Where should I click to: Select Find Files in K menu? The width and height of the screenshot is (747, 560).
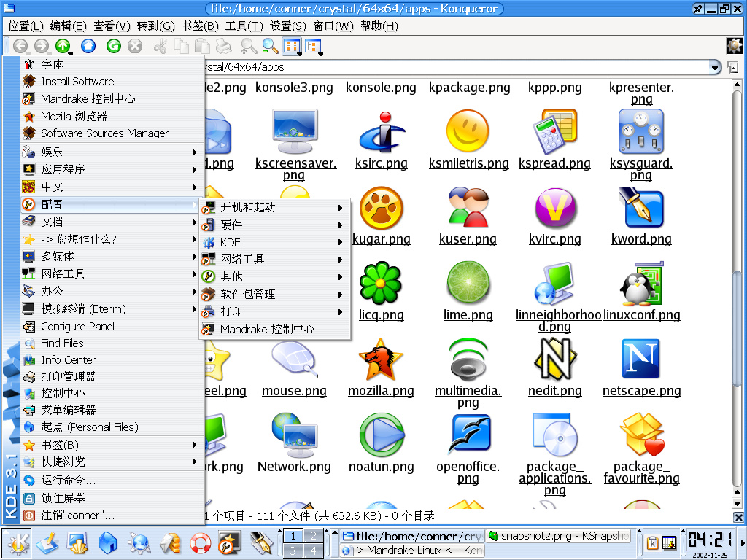tap(112, 343)
